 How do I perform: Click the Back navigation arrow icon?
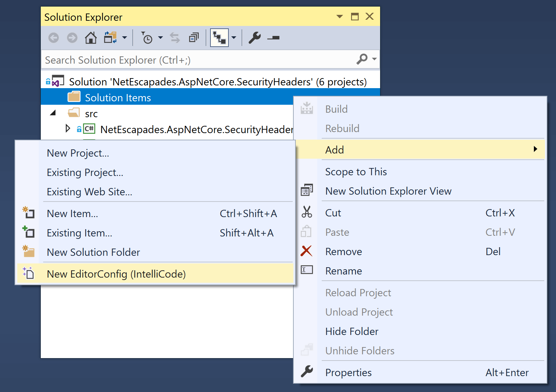tap(54, 38)
